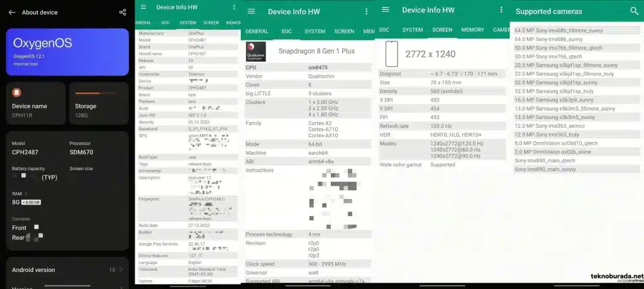Open the blue OxygenOS 12.1 card

point(67,52)
